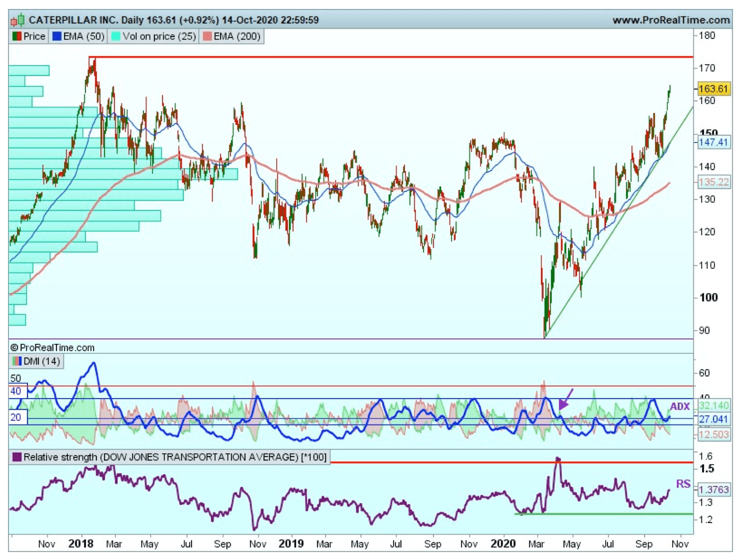Click the 100 price axis label
This screenshot has width=739, height=560.
[x=708, y=297]
